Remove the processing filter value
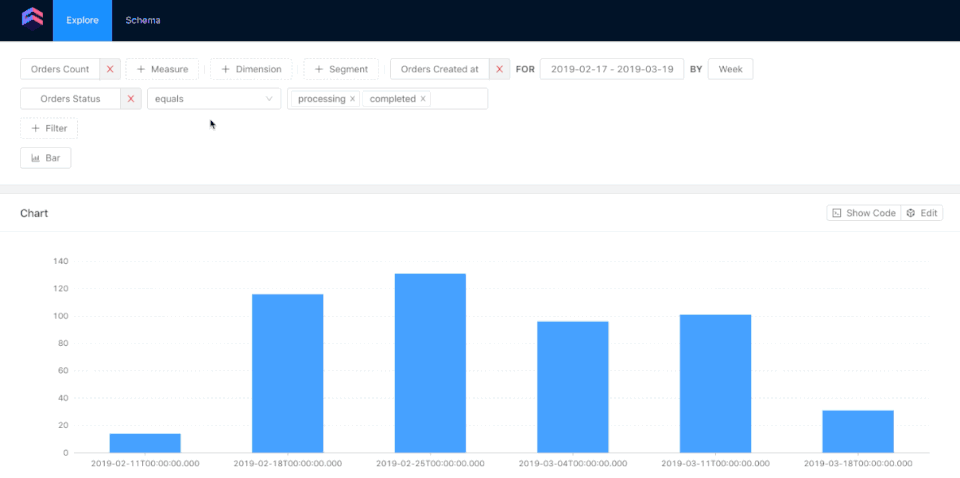 click(353, 99)
